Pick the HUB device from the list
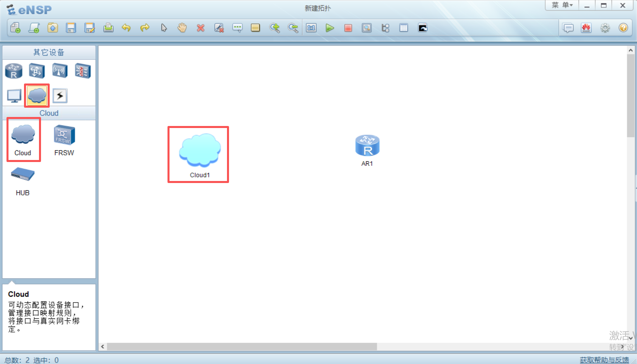This screenshot has height=364, width=637. pyautogui.click(x=23, y=180)
